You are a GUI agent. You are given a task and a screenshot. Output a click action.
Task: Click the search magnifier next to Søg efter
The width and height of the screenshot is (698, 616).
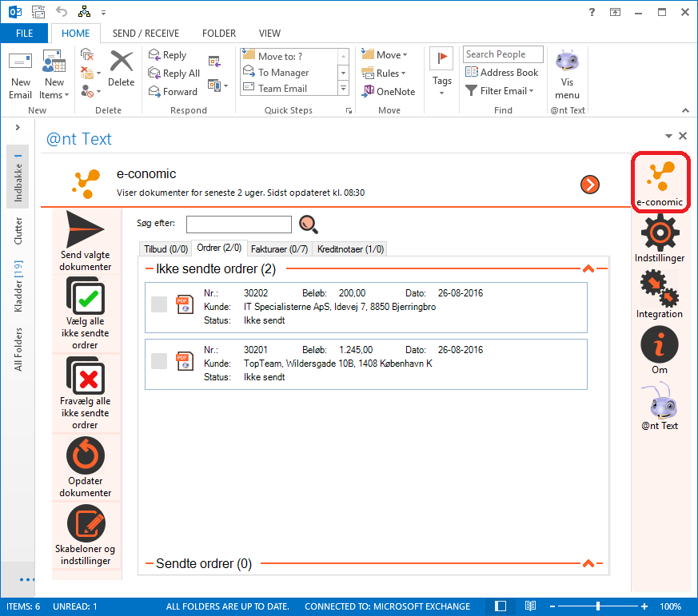point(309,225)
